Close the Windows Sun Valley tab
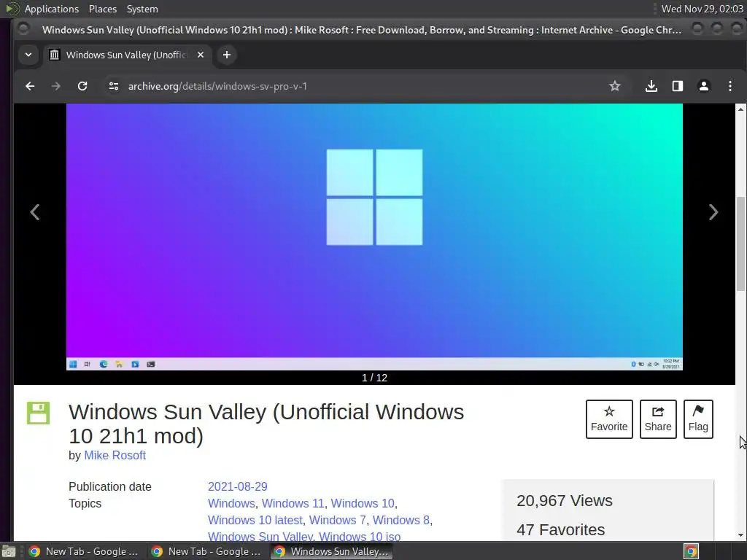Viewport: 747px width, 560px height. coord(201,55)
